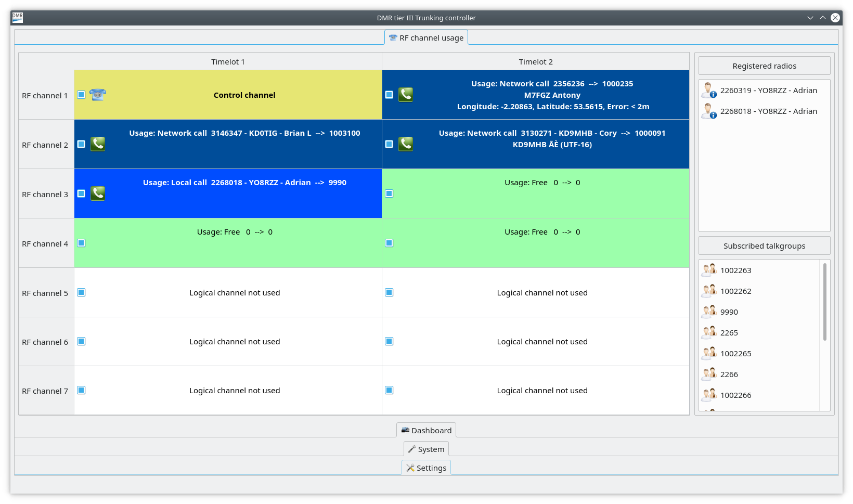
Task: Toggle the Control channel checkbox on RF channel 1
Action: coord(81,95)
